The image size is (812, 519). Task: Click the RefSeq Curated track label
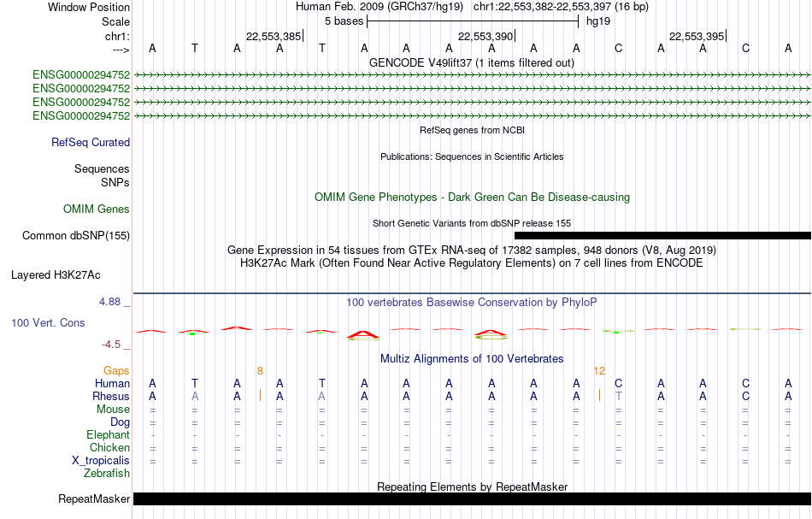(90, 143)
